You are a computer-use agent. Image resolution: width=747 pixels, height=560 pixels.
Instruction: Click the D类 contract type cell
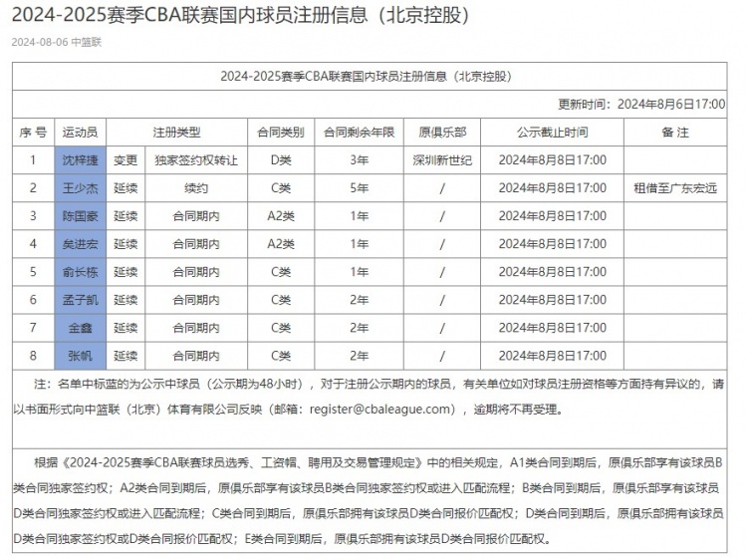[x=281, y=160]
